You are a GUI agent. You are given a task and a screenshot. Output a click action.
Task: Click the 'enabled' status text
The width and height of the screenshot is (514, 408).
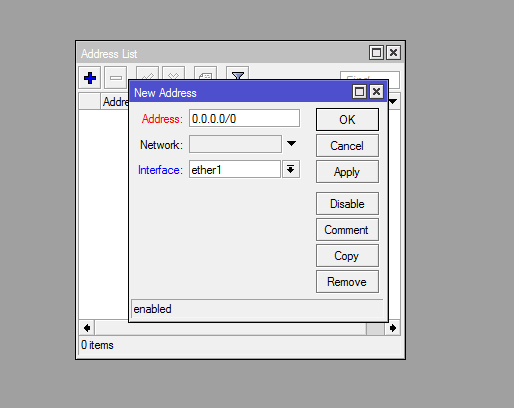152,309
